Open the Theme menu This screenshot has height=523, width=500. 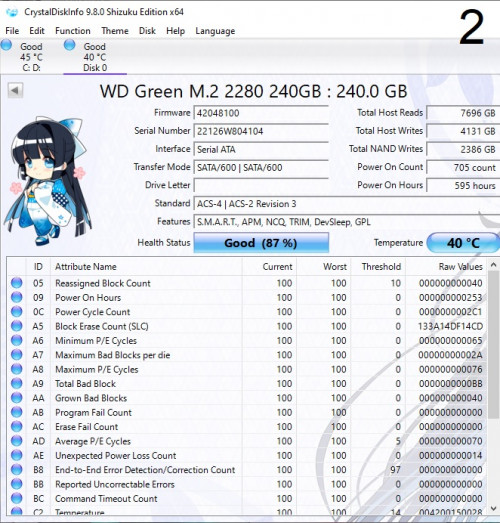(115, 31)
